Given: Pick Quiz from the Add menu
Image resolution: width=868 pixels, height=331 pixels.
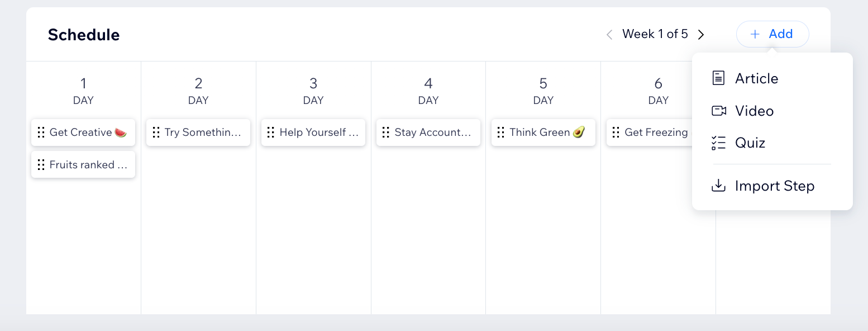Looking at the screenshot, I should pos(750,143).
